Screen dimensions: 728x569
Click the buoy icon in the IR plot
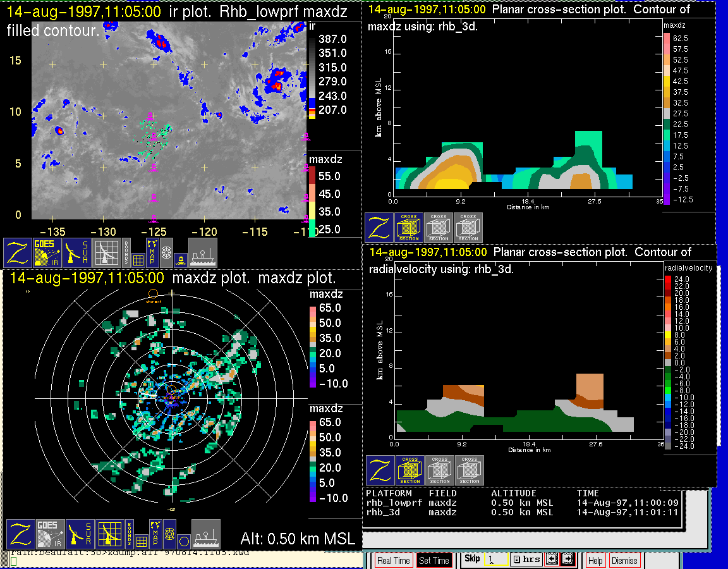[x=180, y=259]
